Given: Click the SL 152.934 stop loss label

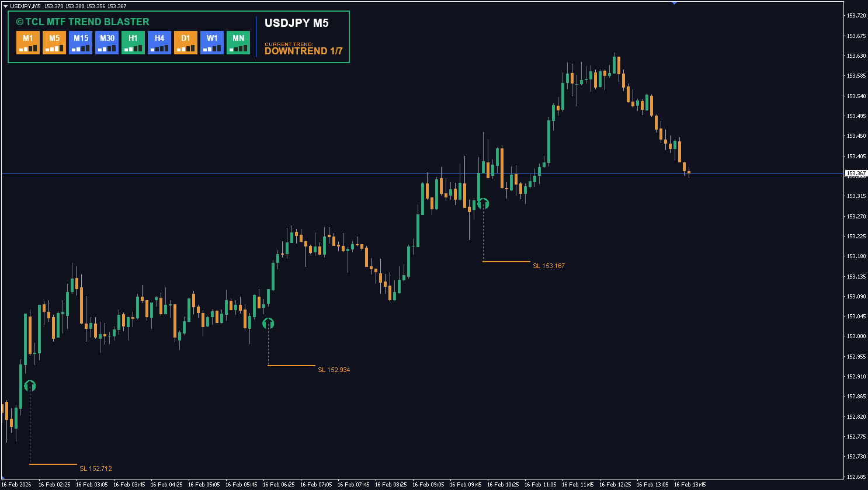Looking at the screenshot, I should [334, 370].
